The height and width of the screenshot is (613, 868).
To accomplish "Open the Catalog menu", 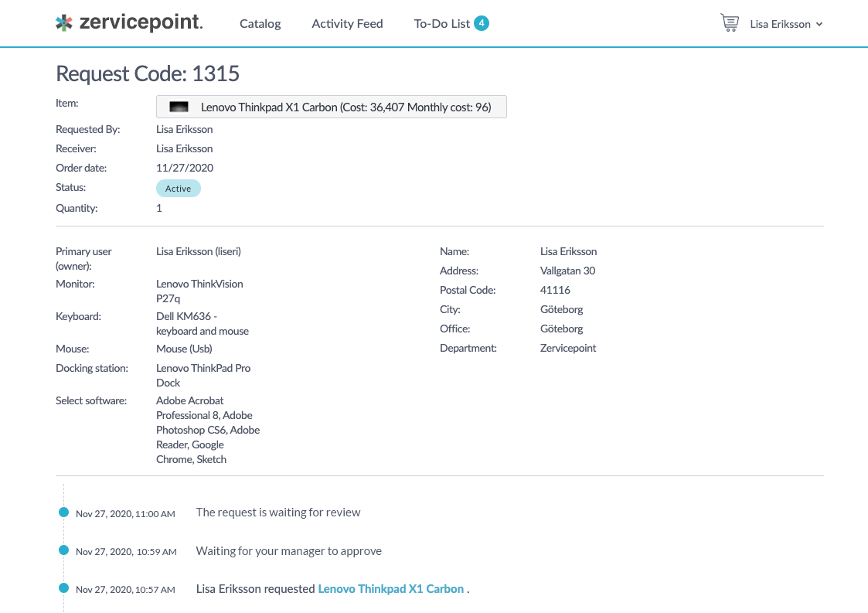I will [260, 24].
